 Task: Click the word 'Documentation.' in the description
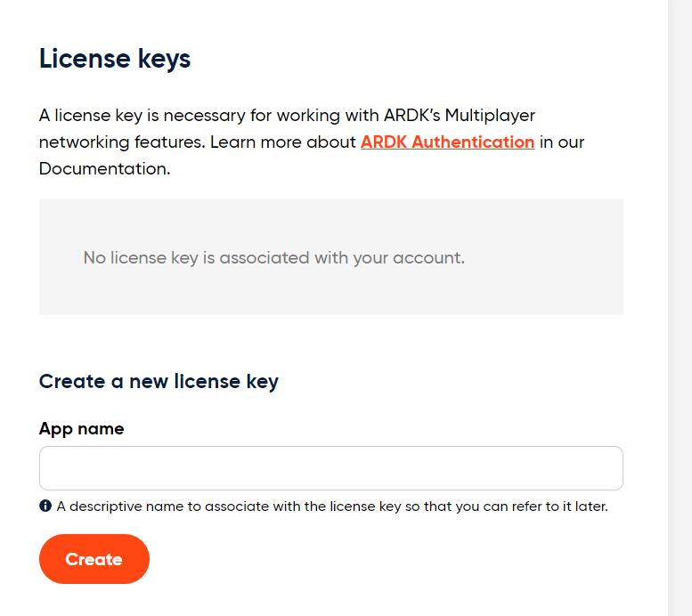pyautogui.click(x=104, y=168)
